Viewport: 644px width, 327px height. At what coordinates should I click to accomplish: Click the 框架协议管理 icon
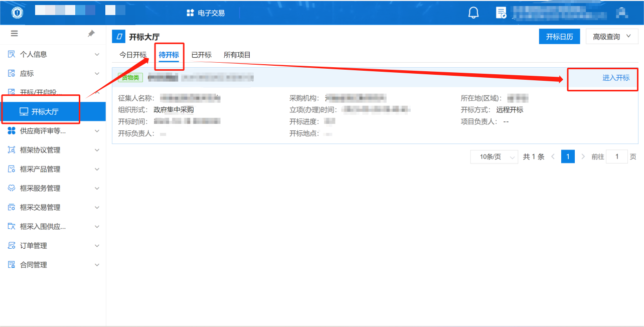pos(12,150)
